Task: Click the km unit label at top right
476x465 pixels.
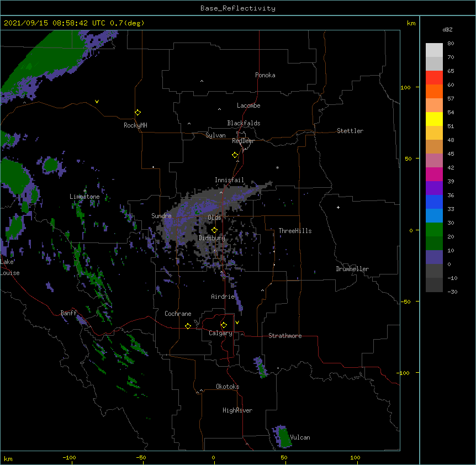Action: pyautogui.click(x=411, y=23)
